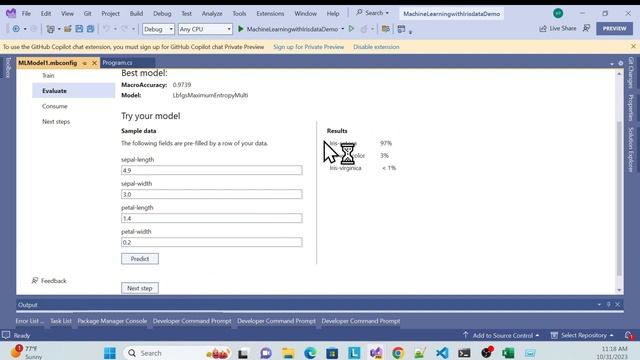Open the File menu
Viewport: 640px width, 360px height.
(26, 13)
